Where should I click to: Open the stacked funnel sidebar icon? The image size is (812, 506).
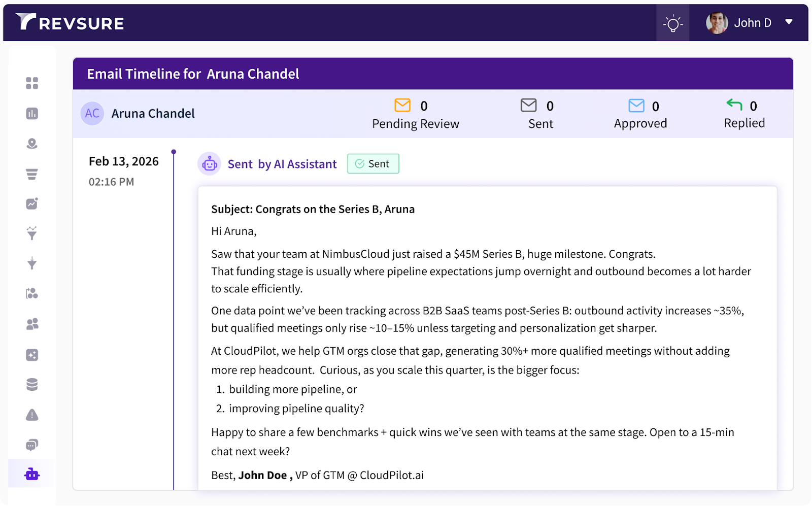coord(32,174)
